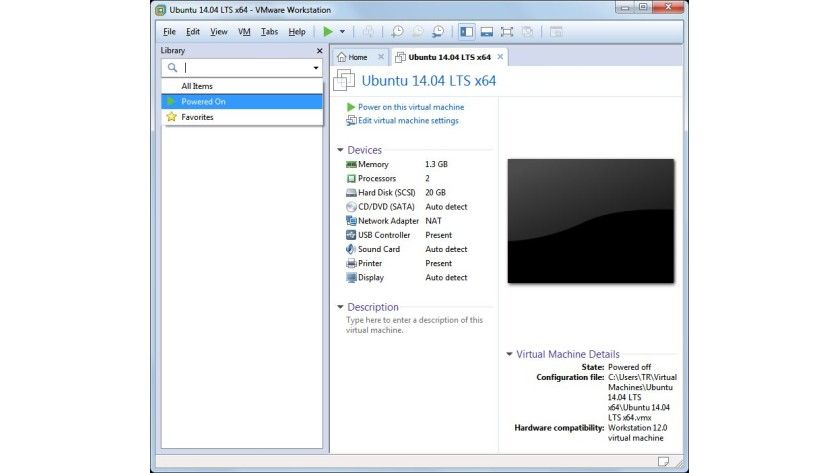Select All Items in the filter list
Screen dimensions: 840x473
point(242,86)
